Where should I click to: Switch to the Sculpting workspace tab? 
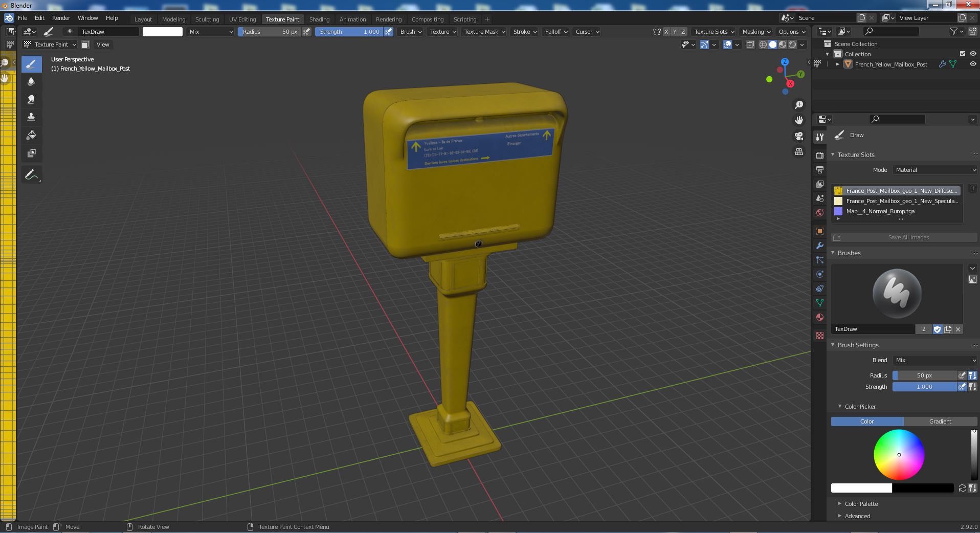207,19
